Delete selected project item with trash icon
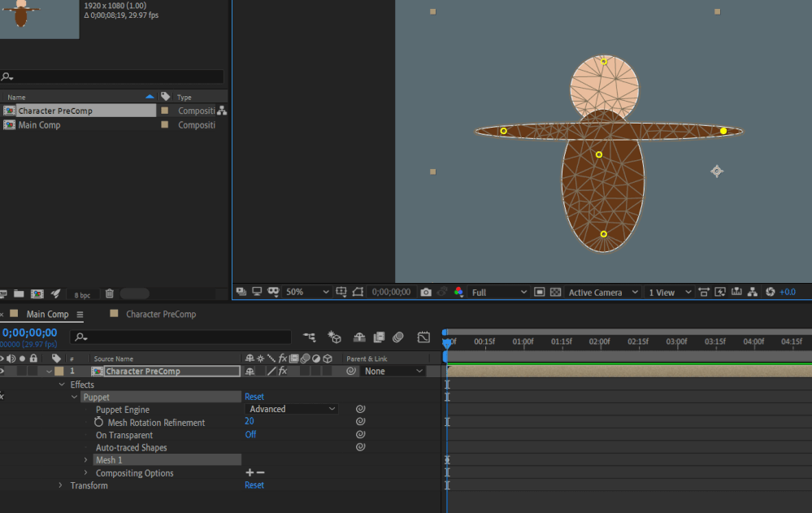Screen dimensions: 812x513 pos(110,293)
